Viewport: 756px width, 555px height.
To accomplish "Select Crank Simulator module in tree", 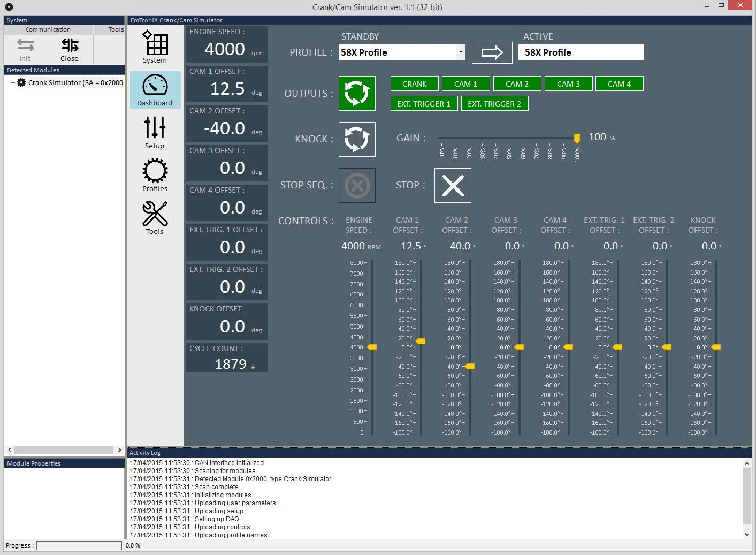I will [76, 82].
